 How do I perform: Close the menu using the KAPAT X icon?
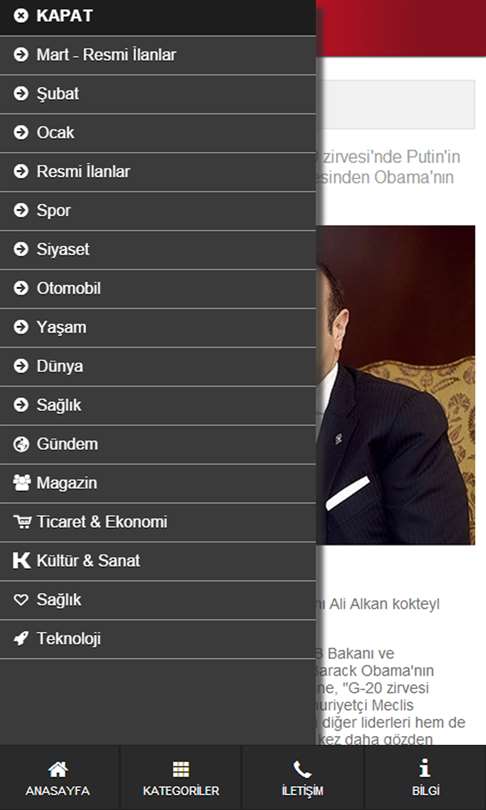21,16
